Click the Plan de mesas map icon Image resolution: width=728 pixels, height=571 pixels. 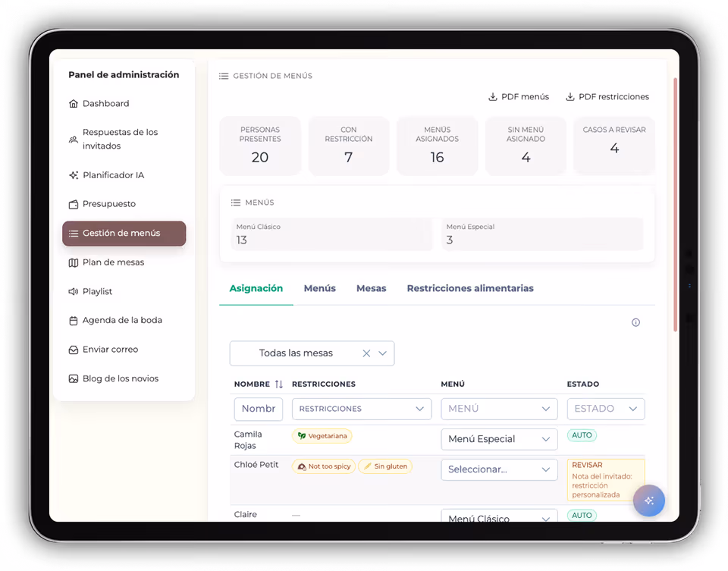point(74,262)
